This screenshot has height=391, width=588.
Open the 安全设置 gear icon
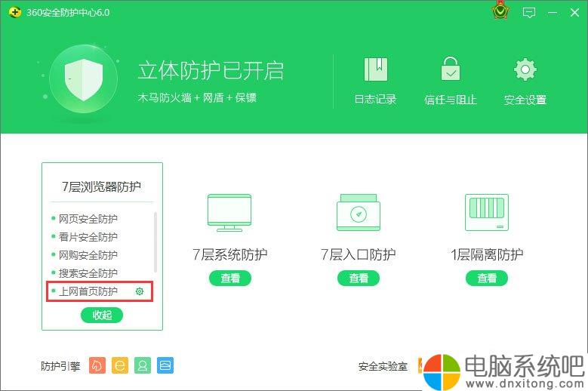pyautogui.click(x=525, y=69)
